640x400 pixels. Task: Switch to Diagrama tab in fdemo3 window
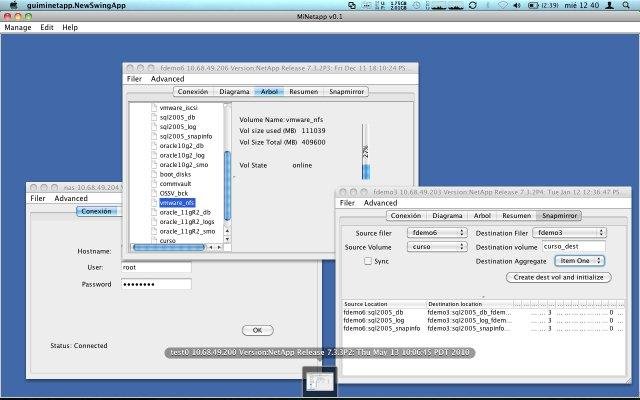pos(447,216)
